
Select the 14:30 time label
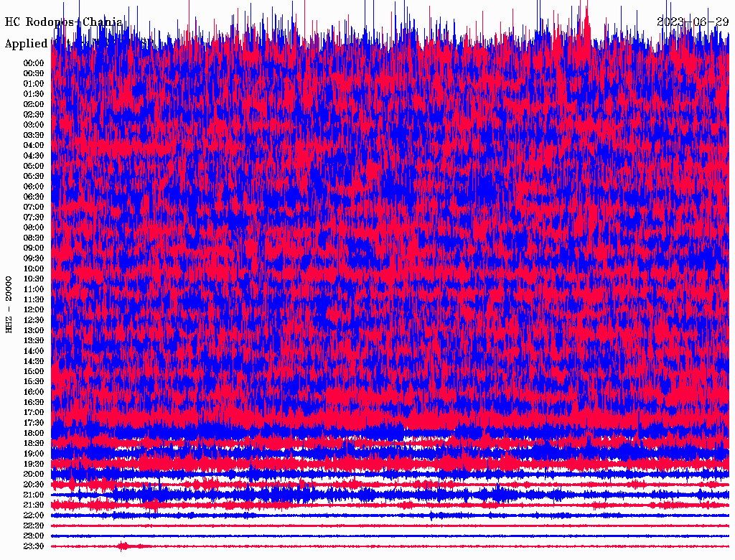tap(34, 361)
